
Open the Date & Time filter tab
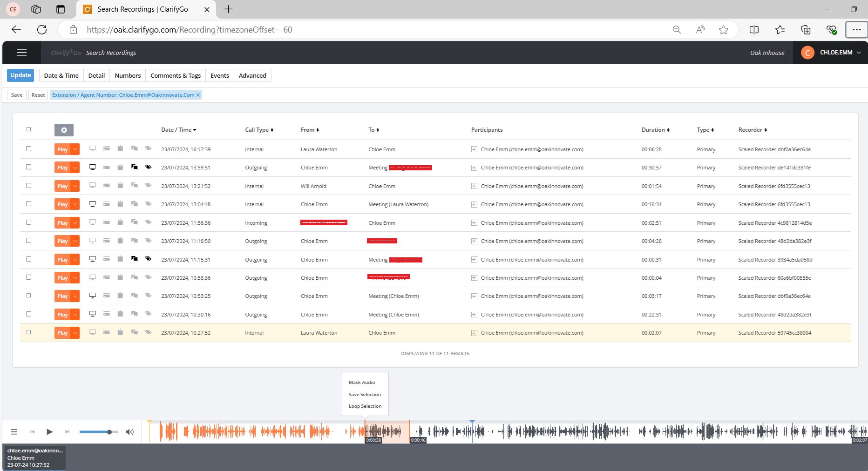tap(61, 75)
